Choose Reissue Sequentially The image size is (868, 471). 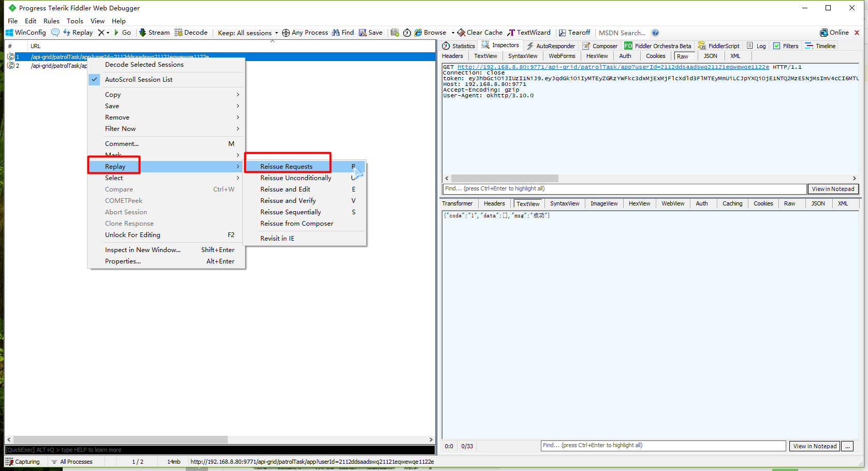click(305, 212)
